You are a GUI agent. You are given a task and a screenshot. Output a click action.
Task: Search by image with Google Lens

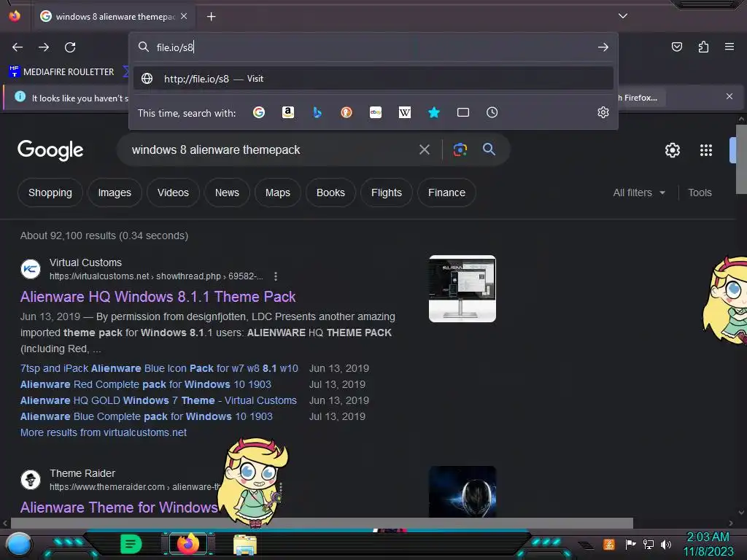pyautogui.click(x=460, y=150)
